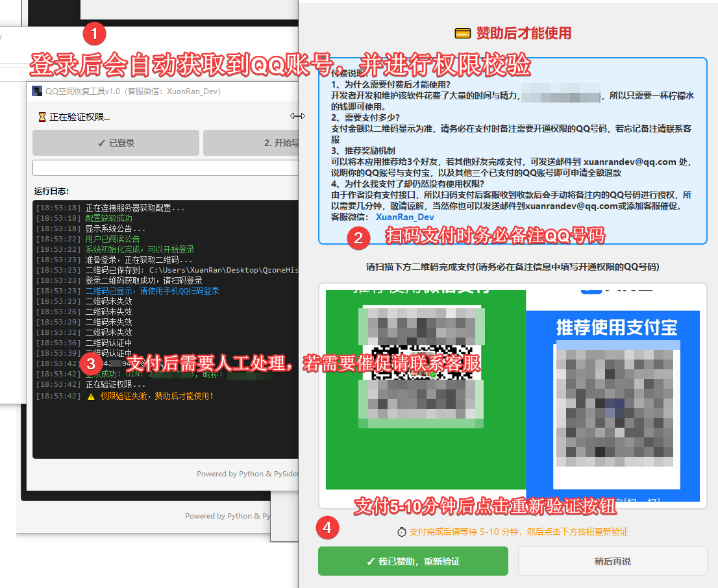Click the red number 4 annotation badge
This screenshot has width=718, height=588.
pos(327,528)
